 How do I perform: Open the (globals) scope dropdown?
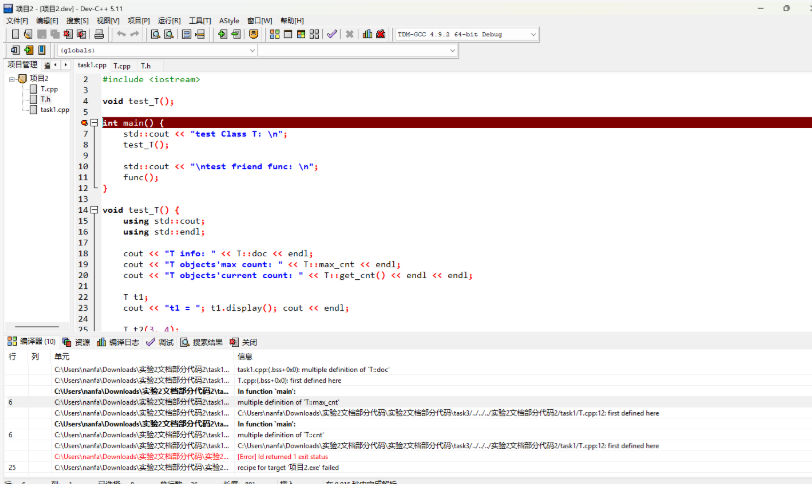252,50
